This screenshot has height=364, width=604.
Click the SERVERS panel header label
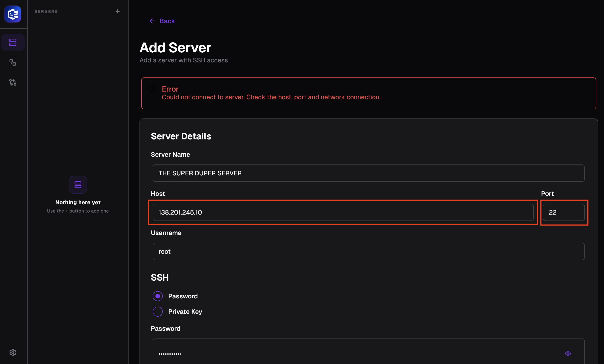coord(46,12)
